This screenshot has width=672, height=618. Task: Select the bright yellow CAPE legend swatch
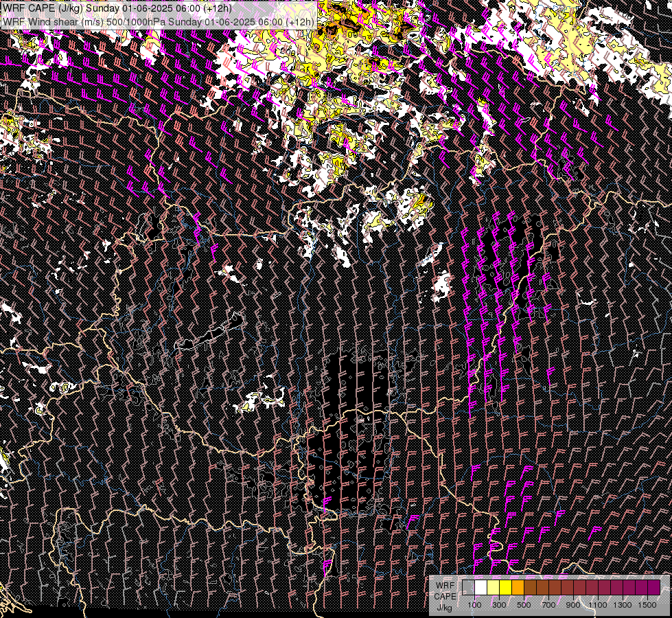click(506, 587)
